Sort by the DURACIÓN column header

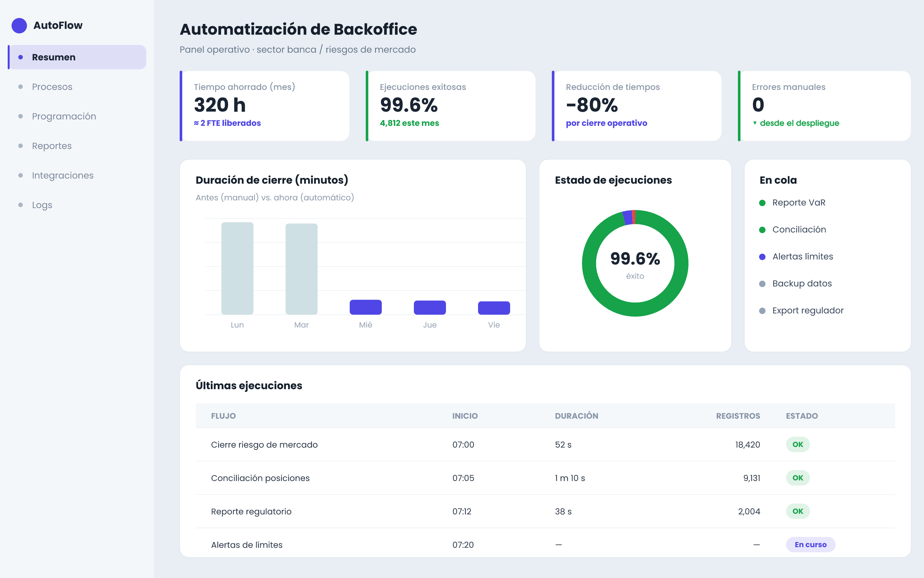(577, 416)
